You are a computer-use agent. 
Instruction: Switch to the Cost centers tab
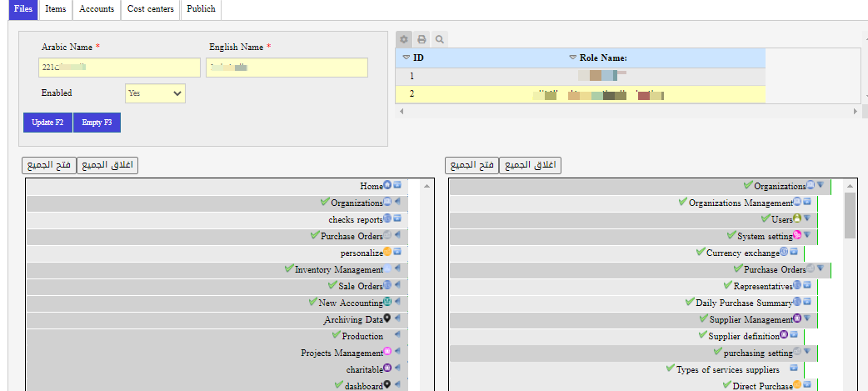point(151,9)
